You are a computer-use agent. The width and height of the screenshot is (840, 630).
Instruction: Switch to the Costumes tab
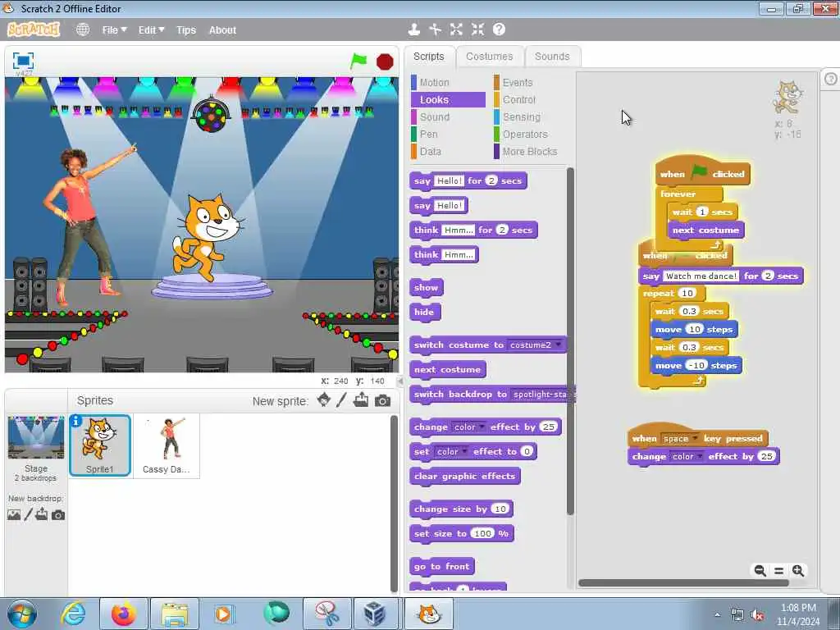coord(489,57)
